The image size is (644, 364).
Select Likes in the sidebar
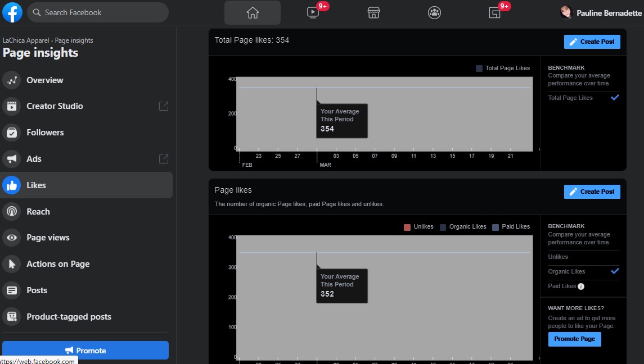(86, 185)
